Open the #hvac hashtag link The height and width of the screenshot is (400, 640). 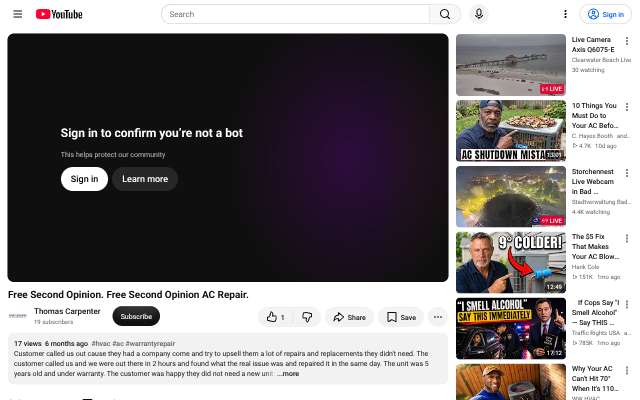tap(101, 344)
